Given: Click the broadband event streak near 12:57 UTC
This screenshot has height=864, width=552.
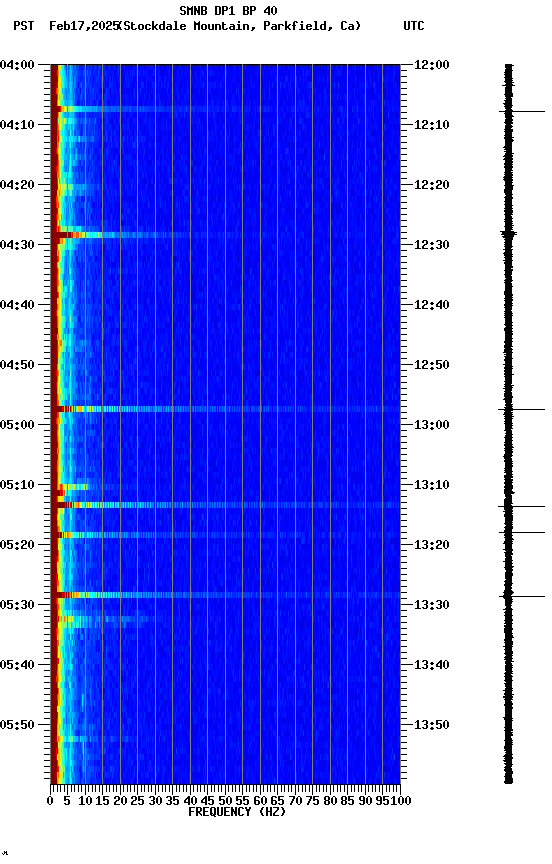Looking at the screenshot, I should (x=225, y=409).
